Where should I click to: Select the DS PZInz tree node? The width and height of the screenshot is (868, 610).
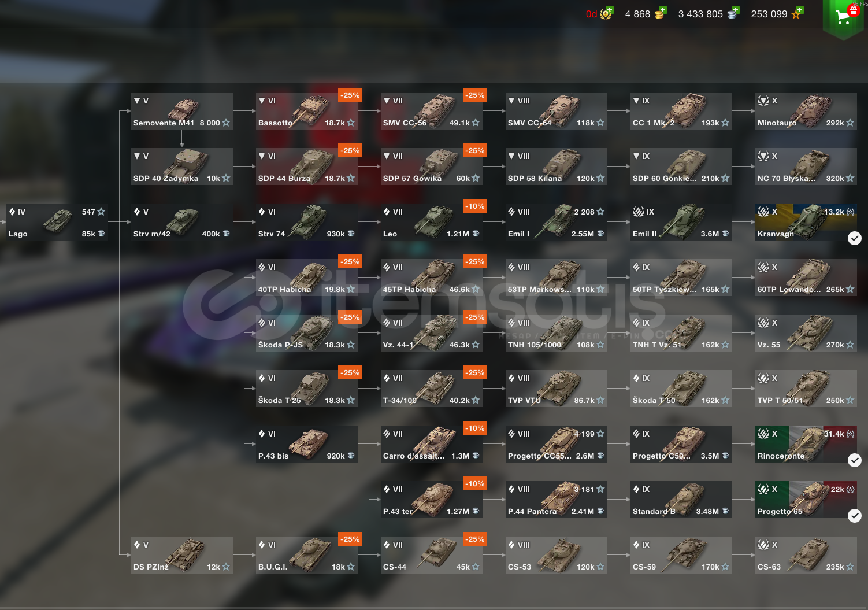(x=182, y=555)
